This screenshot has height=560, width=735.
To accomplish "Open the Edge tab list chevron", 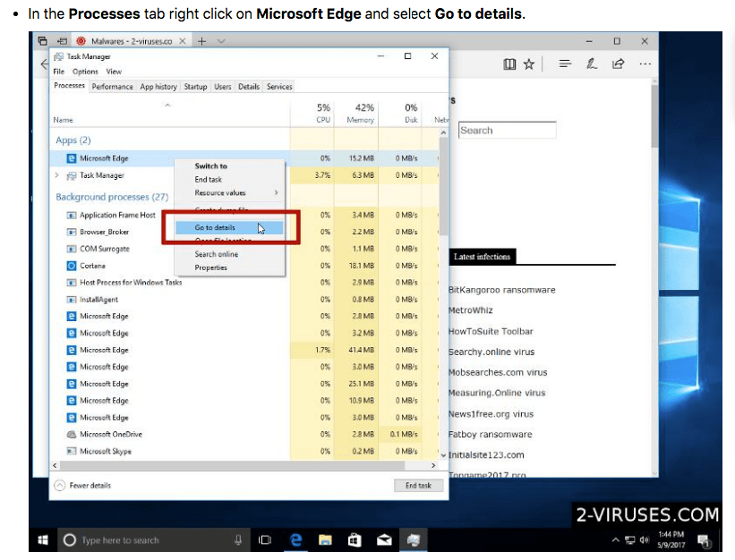I will [x=221, y=41].
